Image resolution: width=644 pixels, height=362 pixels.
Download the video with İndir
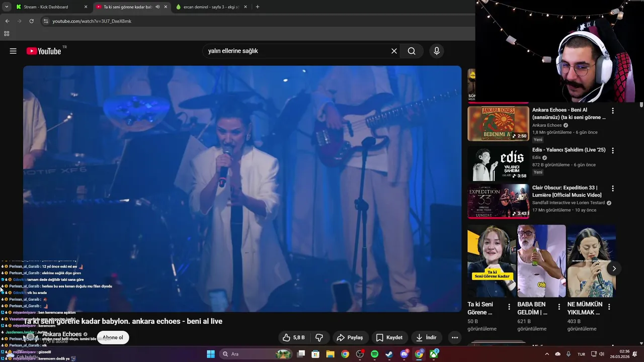[x=426, y=337]
